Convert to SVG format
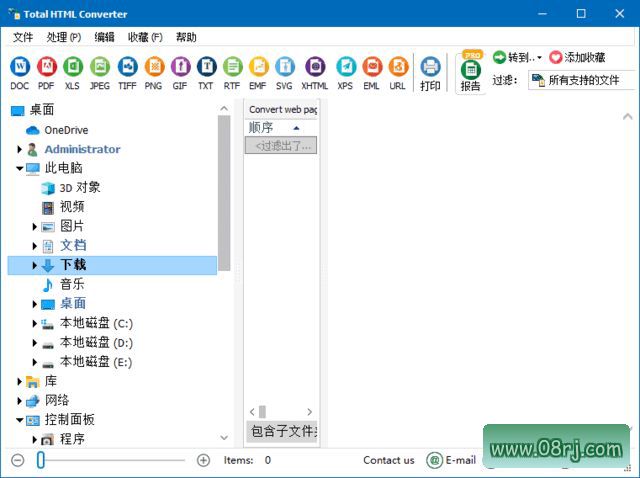Screen dimensions: 640x478 pos(284,73)
